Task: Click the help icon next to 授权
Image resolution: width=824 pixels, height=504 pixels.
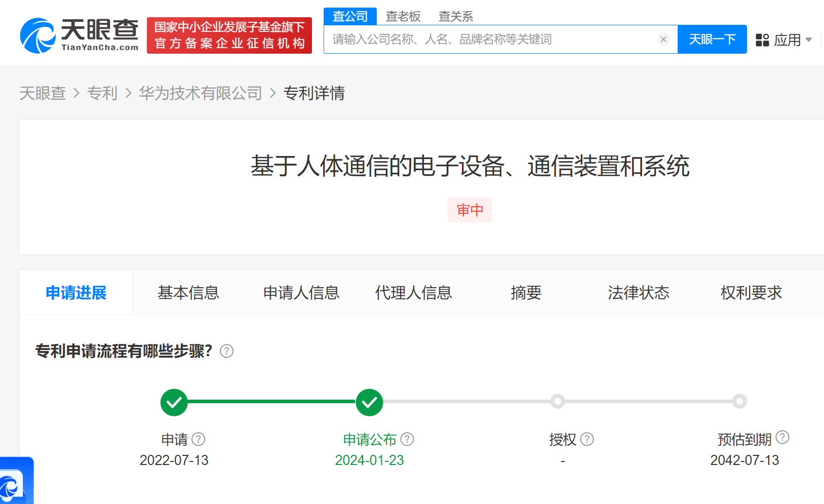Action: tap(587, 439)
